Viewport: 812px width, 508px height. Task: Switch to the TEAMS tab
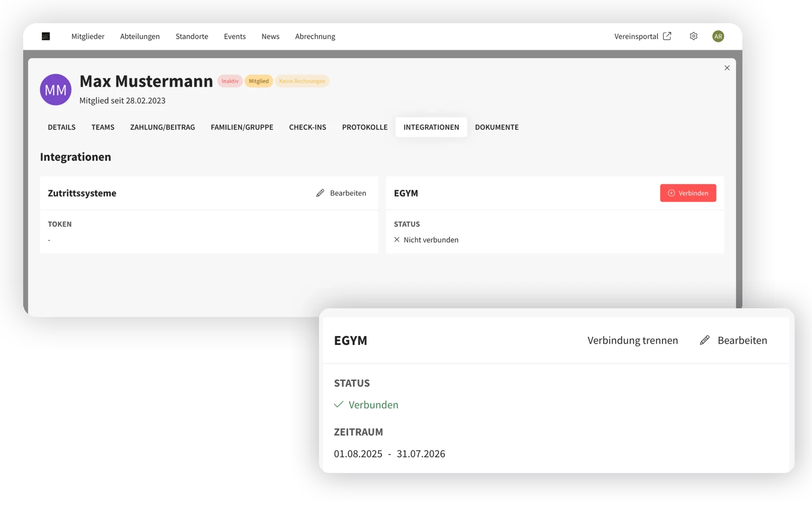[x=103, y=127]
